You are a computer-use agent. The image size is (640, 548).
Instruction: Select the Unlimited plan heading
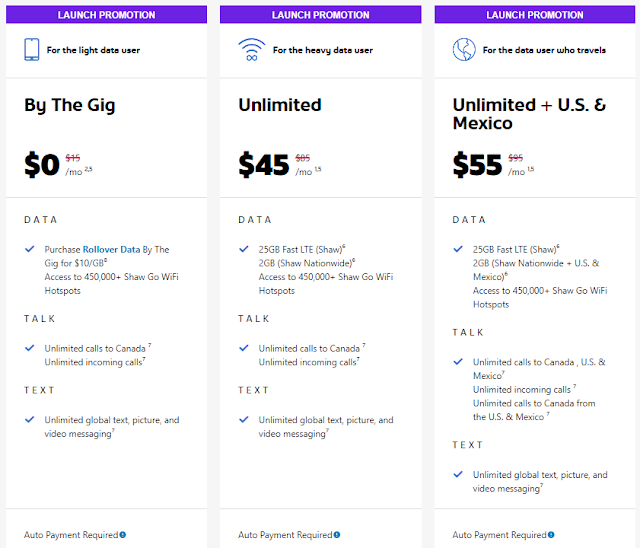279,105
